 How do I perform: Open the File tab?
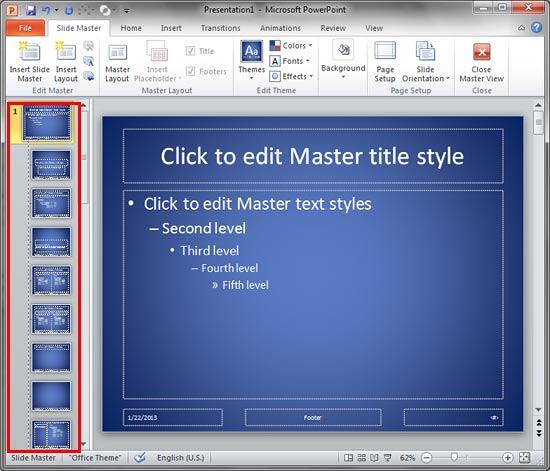[x=25, y=28]
